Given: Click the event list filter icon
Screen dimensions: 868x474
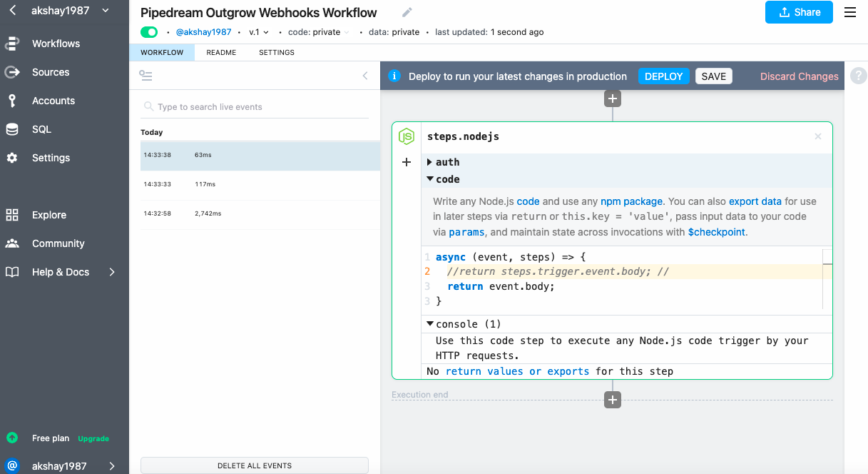Looking at the screenshot, I should point(146,76).
